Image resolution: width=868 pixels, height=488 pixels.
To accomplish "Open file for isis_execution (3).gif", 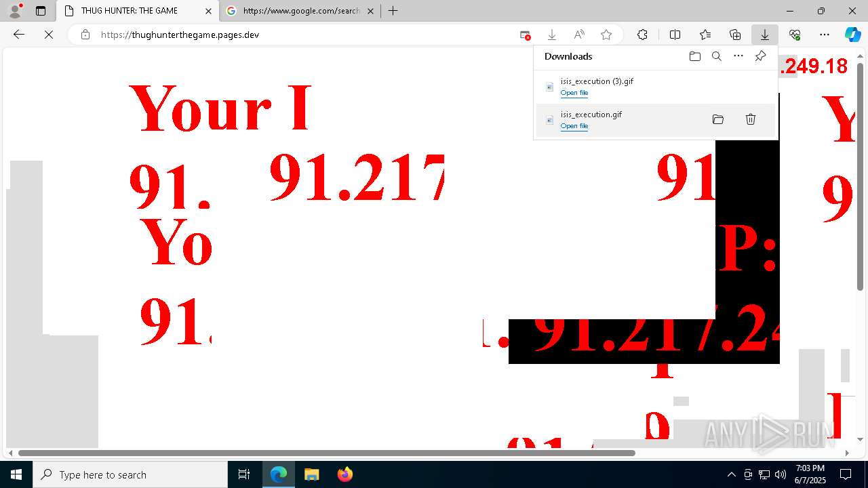I will 574,93.
